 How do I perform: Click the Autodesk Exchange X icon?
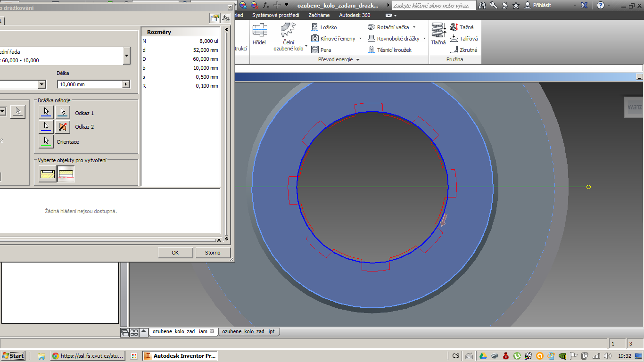pos(584,5)
